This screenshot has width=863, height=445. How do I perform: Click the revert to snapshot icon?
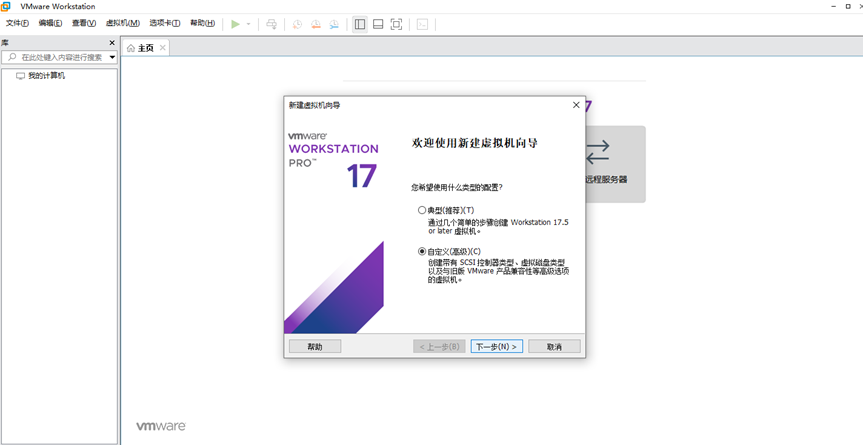coord(315,24)
